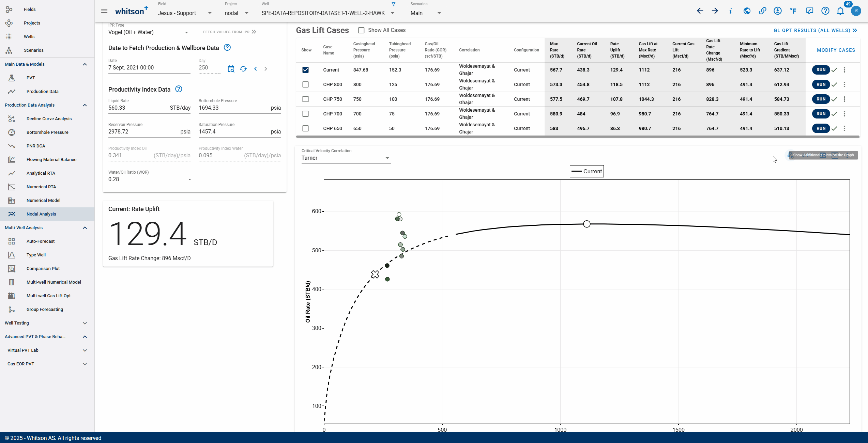Screen dimensions: 868x443
Task: Open help for Productivity Index Data
Action: coord(179,89)
